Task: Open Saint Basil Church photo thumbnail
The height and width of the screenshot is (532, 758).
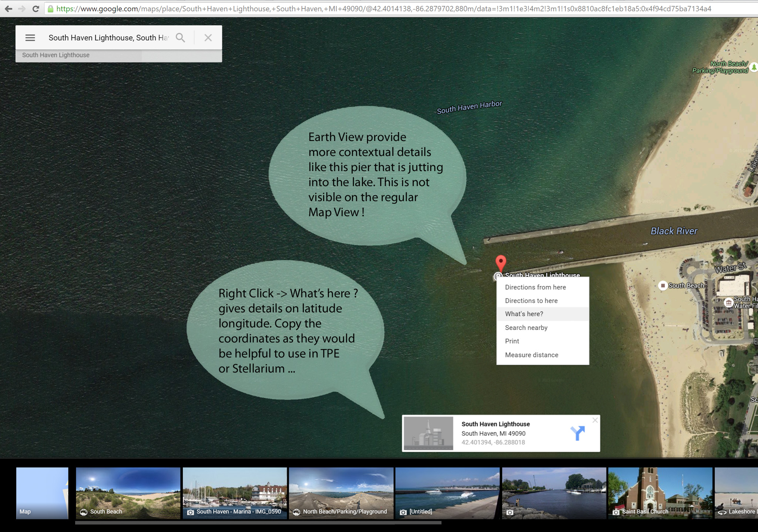Action: (x=660, y=493)
